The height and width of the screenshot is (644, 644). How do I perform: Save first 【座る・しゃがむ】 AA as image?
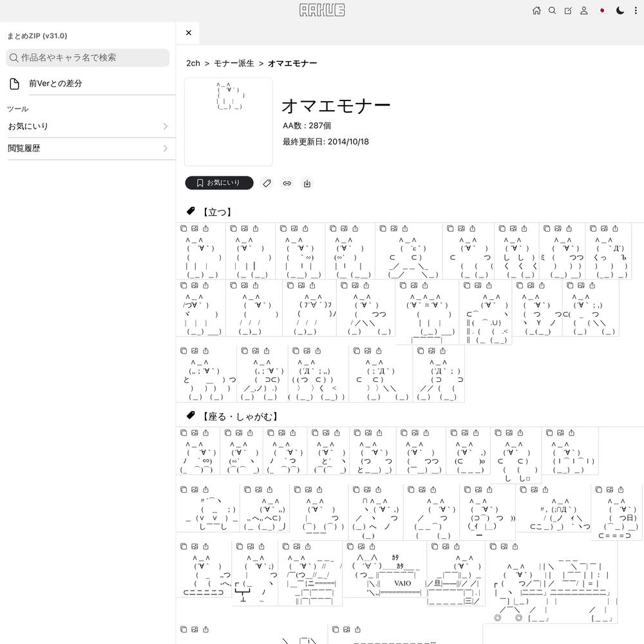click(194, 433)
